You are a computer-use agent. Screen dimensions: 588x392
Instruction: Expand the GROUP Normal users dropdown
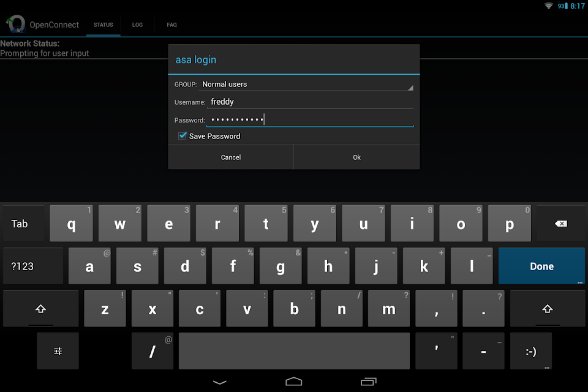click(x=306, y=85)
